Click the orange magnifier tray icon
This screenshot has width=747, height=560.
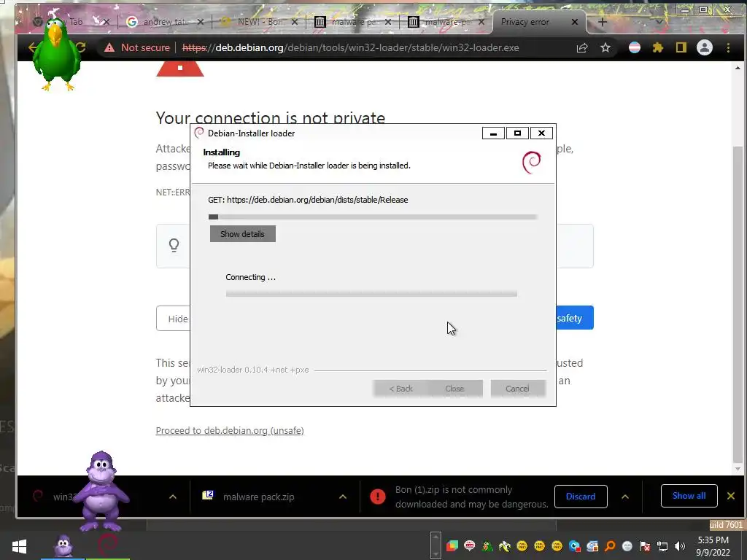click(609, 546)
